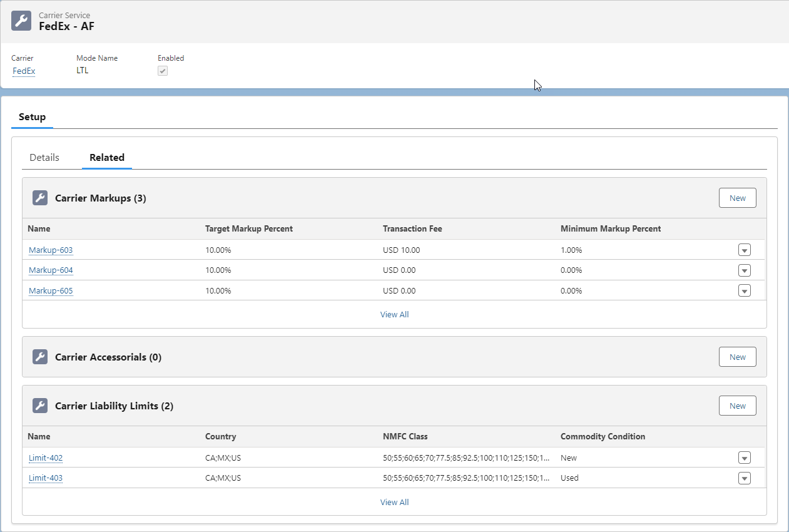The height and width of the screenshot is (532, 789).
Task: Click the Carrier Markups wrench icon
Action: click(40, 198)
